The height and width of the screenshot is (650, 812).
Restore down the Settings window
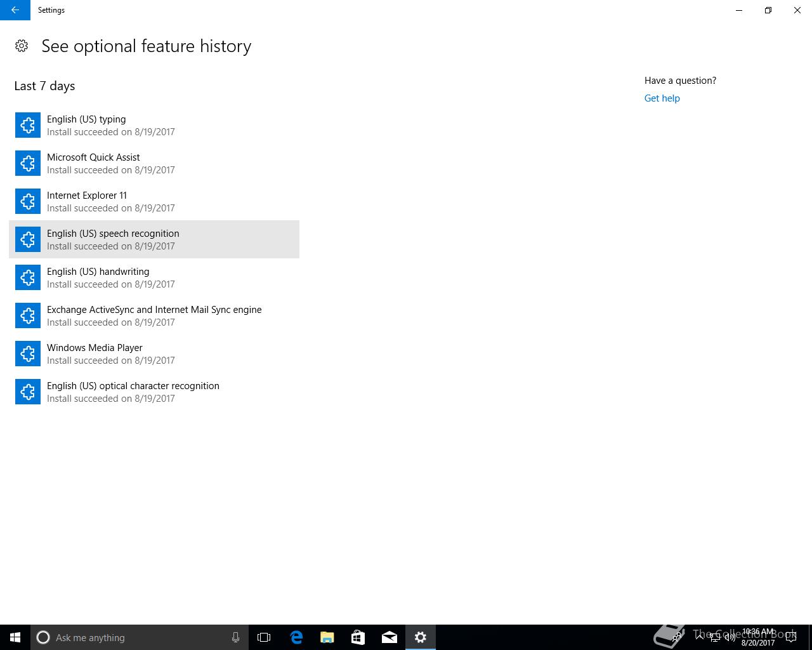[x=768, y=10]
